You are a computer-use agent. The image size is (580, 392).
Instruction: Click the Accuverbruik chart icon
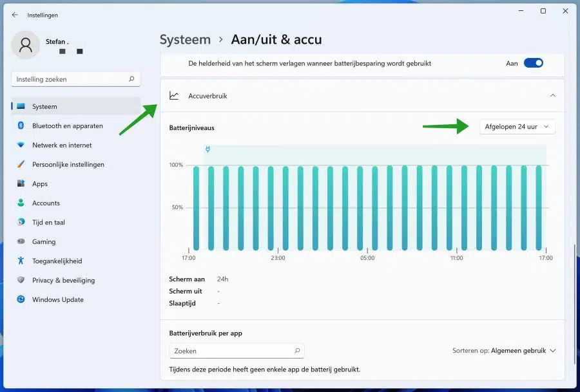click(x=174, y=96)
